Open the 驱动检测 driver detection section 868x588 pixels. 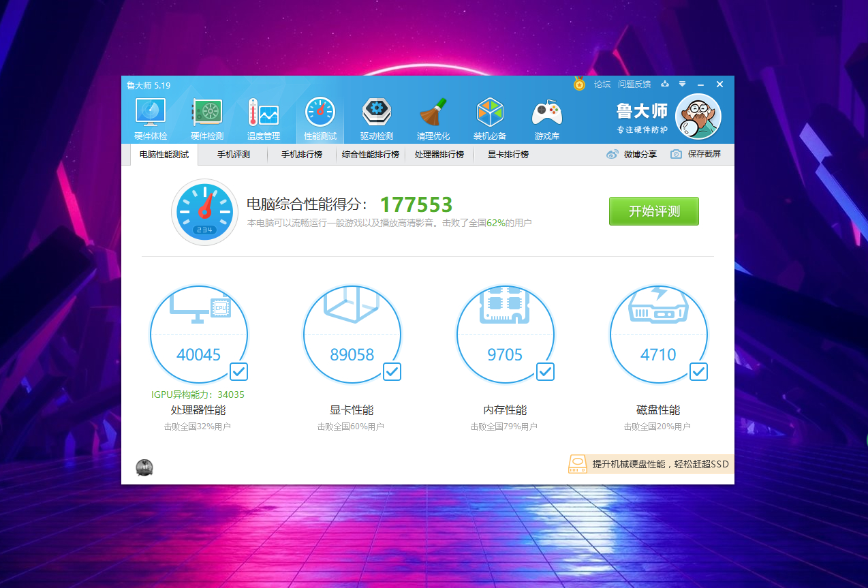[x=377, y=119]
